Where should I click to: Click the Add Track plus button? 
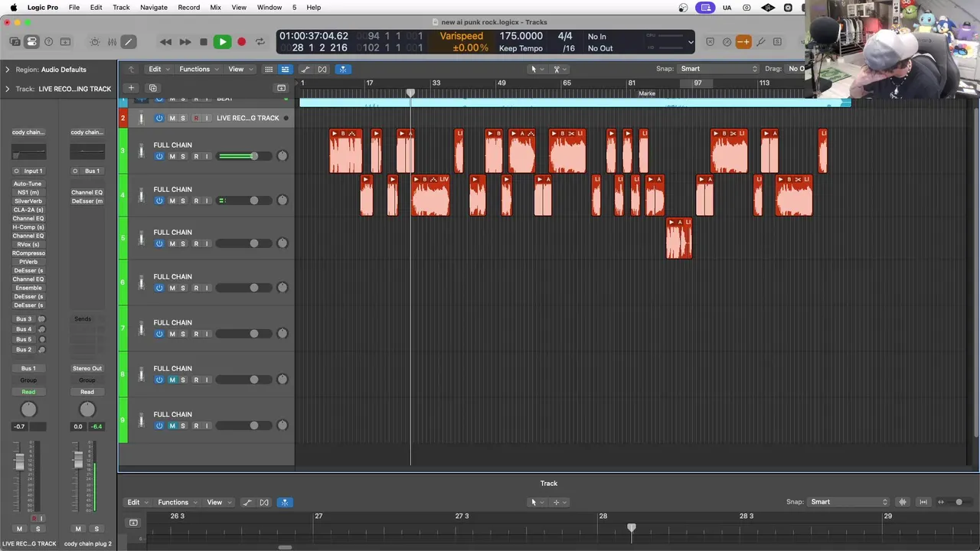(131, 88)
